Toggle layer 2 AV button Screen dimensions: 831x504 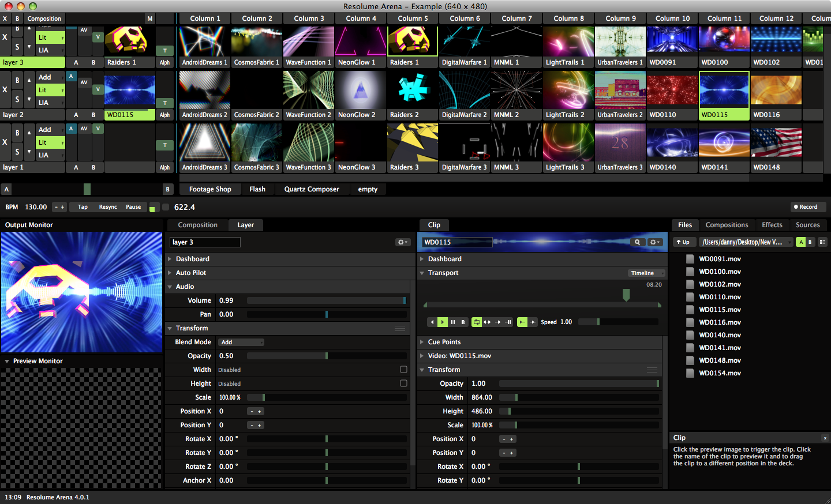84,82
